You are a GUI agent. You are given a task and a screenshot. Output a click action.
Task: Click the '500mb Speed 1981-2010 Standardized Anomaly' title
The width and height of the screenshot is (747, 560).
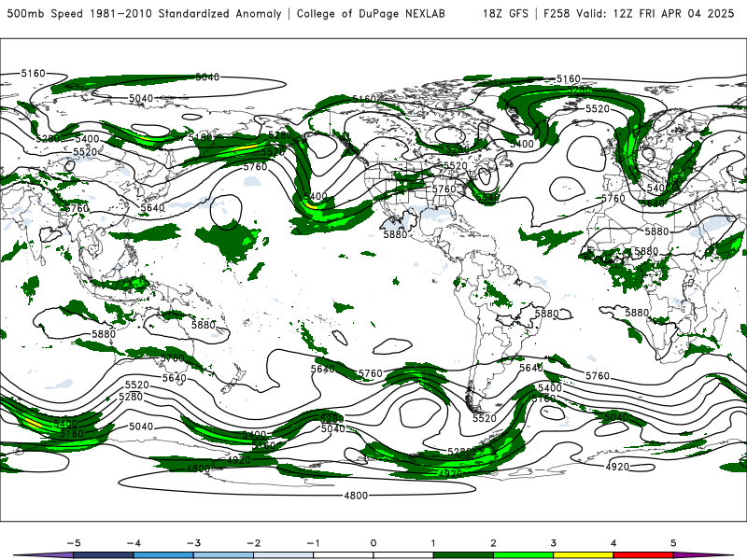[x=145, y=13]
